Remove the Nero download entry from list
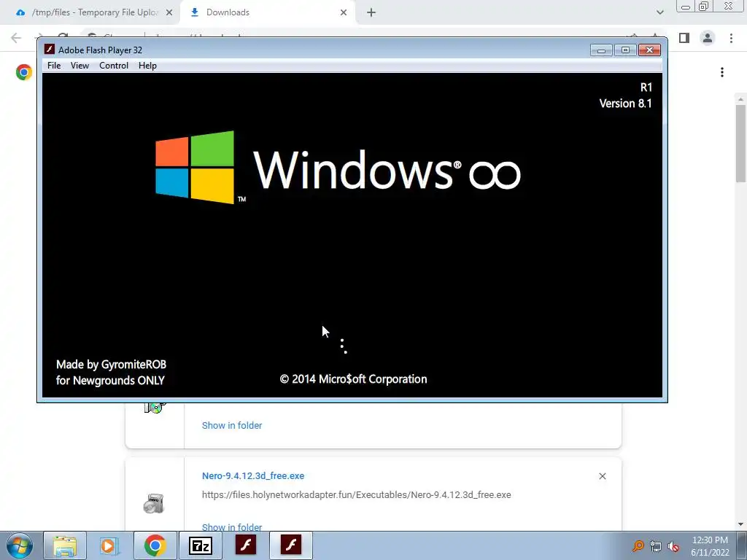This screenshot has height=560, width=747. click(602, 476)
